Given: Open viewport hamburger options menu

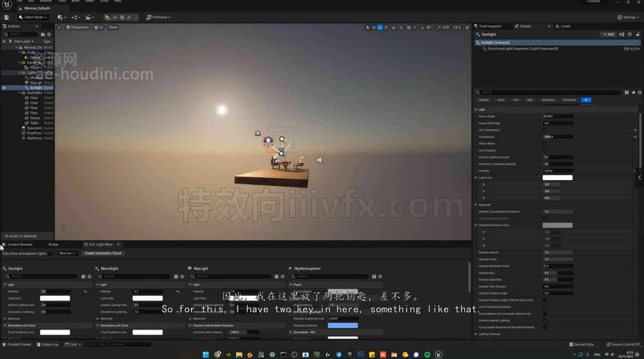Looking at the screenshot, I should (x=59, y=28).
